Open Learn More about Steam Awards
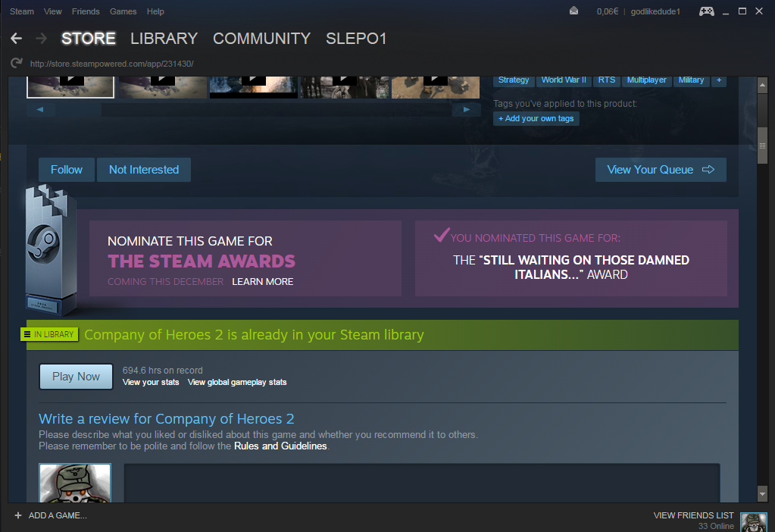 coord(262,282)
